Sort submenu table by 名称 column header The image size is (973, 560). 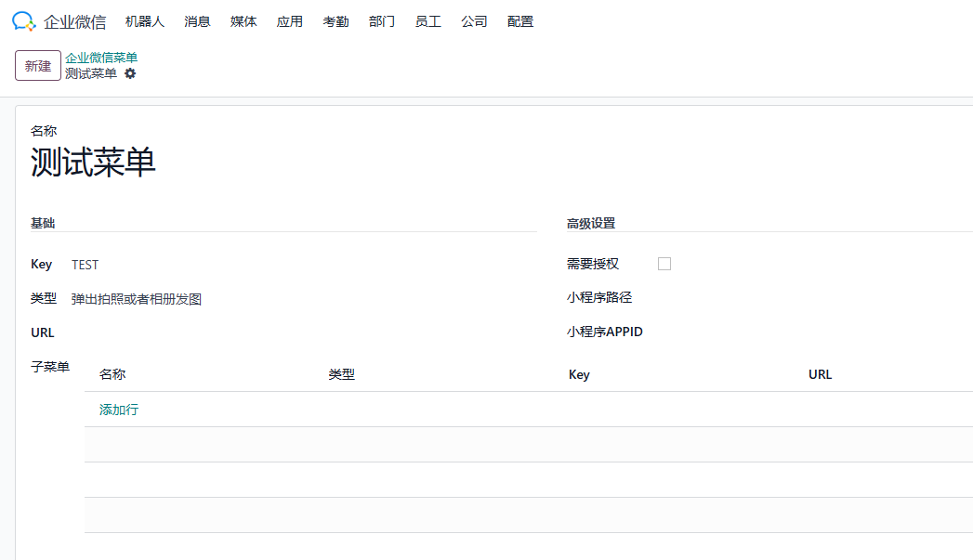click(112, 374)
